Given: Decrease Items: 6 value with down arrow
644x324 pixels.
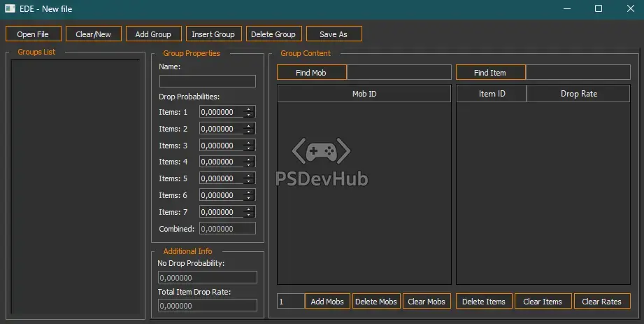Looking at the screenshot, I should tap(249, 198).
